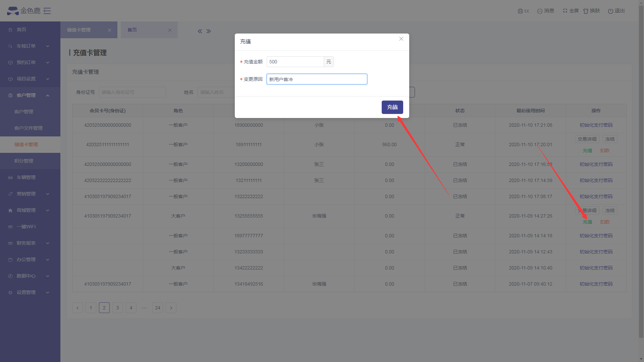
Task: Open 一键WiFi in the sidebar
Action: (x=30, y=227)
